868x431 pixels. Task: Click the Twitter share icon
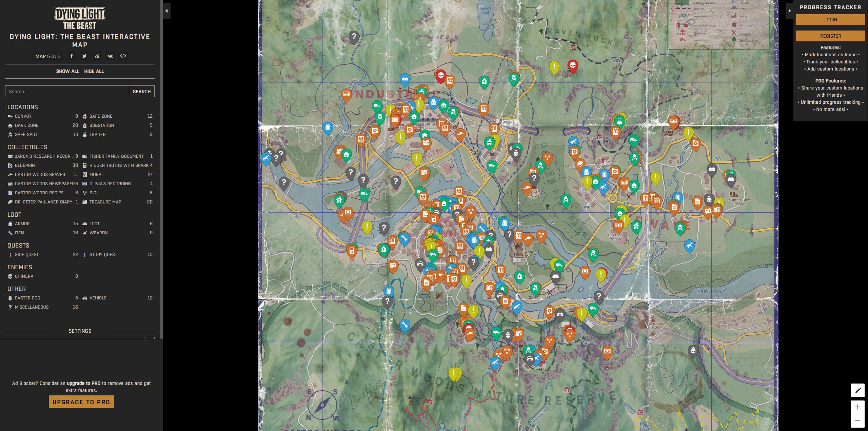[x=84, y=56]
